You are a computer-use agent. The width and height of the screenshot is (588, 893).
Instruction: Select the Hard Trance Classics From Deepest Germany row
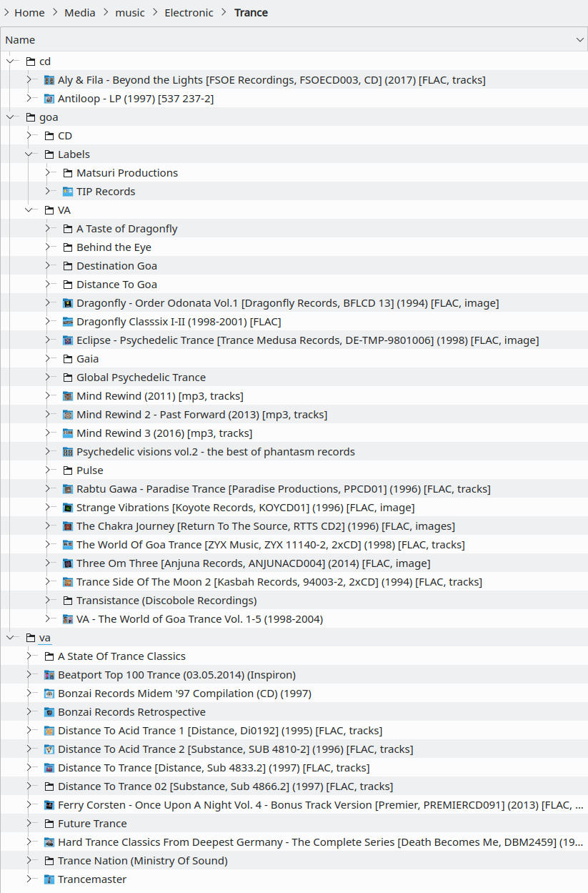pos(294,842)
